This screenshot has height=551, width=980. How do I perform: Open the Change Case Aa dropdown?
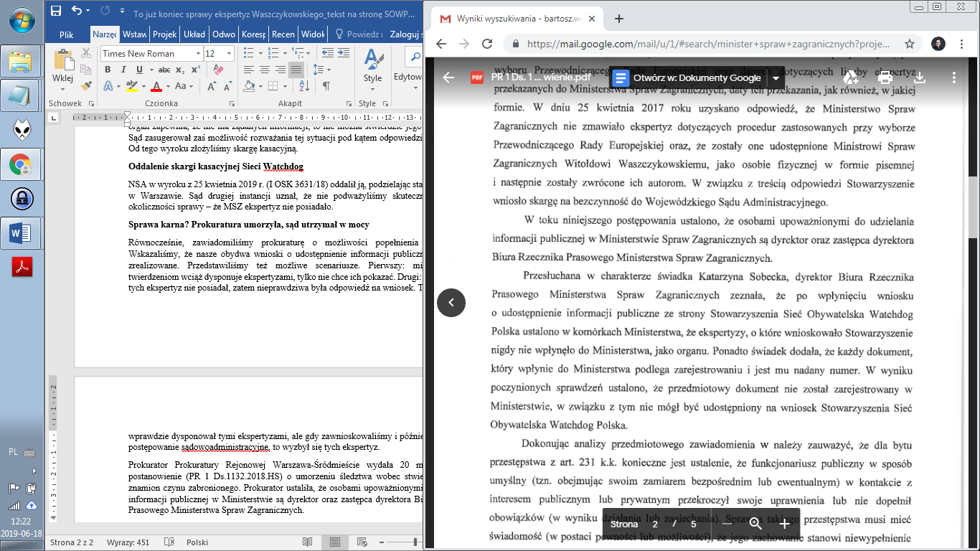click(x=186, y=86)
